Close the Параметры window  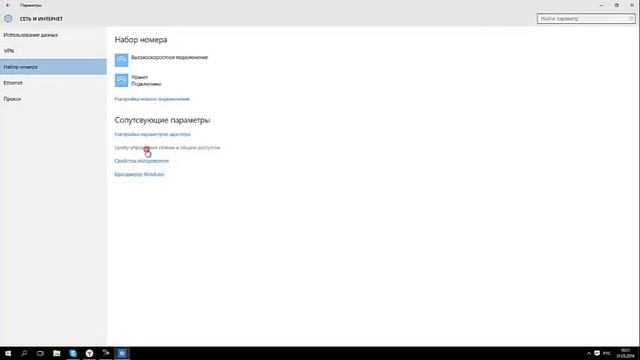point(632,5)
